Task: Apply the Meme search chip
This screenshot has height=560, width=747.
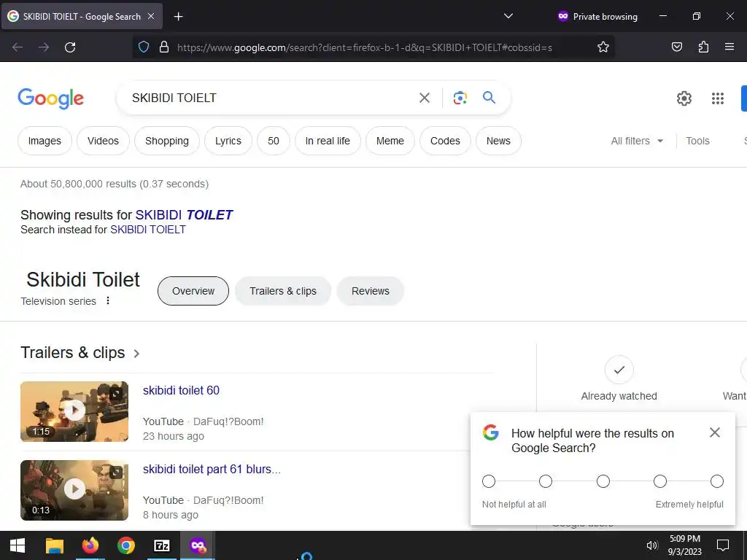Action: (390, 141)
